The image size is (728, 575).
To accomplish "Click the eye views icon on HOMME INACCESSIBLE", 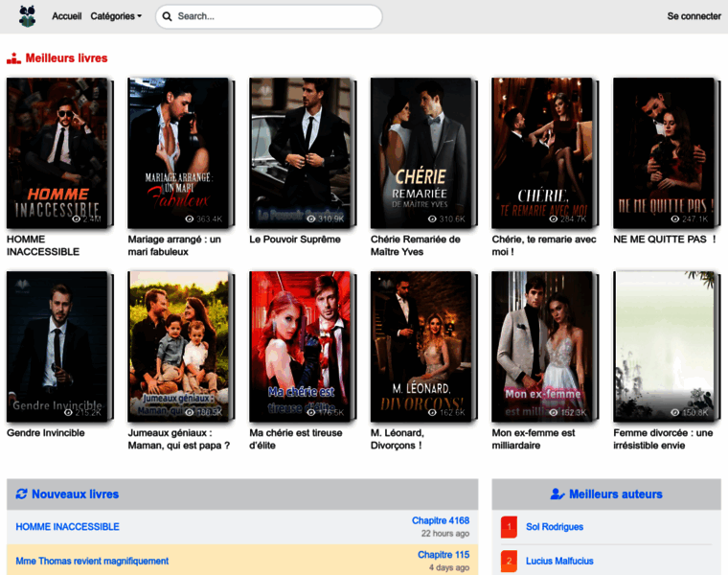I will tap(77, 219).
